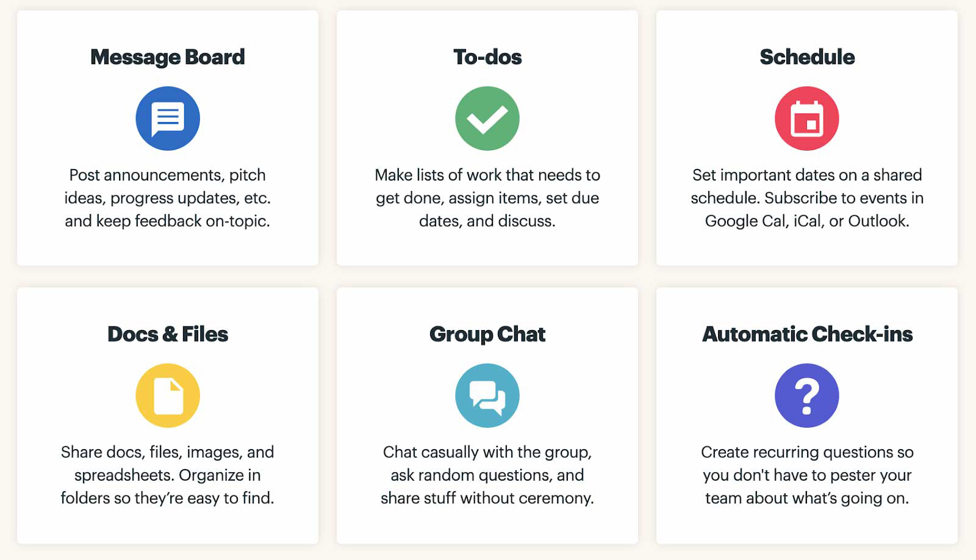Select the teal Group Chat bubbles icon
The height and width of the screenshot is (560, 976).
point(487,395)
